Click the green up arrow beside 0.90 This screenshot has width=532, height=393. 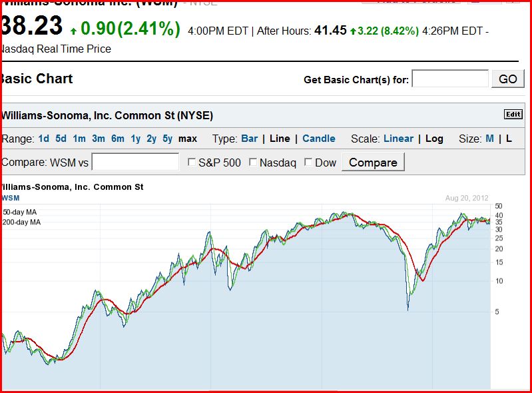coord(74,31)
